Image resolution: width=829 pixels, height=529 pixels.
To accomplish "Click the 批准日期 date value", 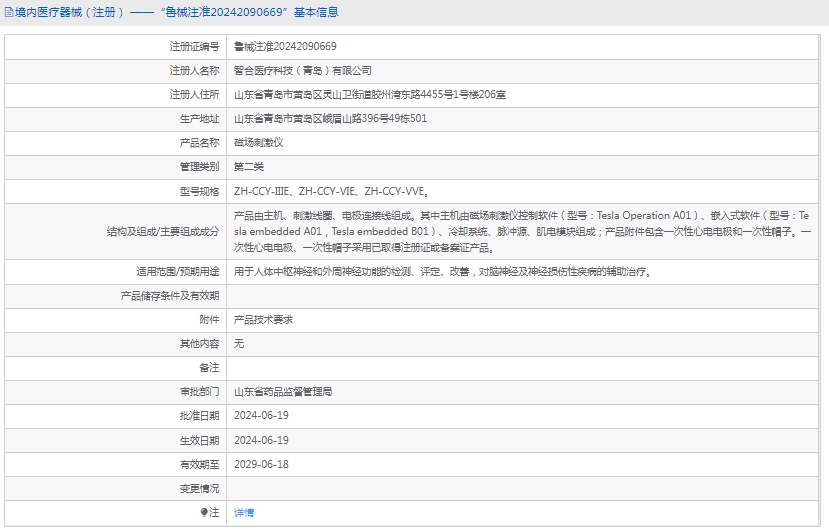I will [261, 415].
